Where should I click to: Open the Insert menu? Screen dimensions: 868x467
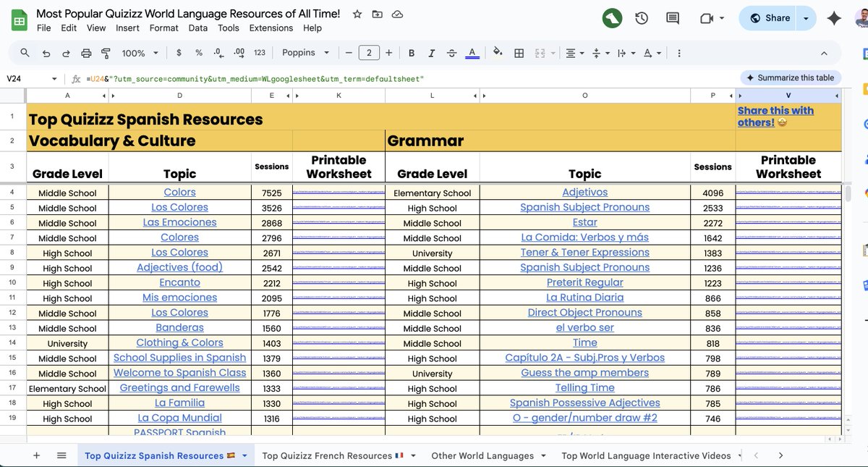[128, 28]
